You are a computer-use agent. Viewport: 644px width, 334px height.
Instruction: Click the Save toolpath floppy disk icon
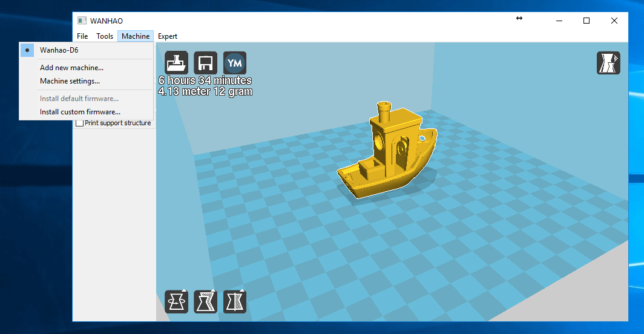click(x=205, y=63)
